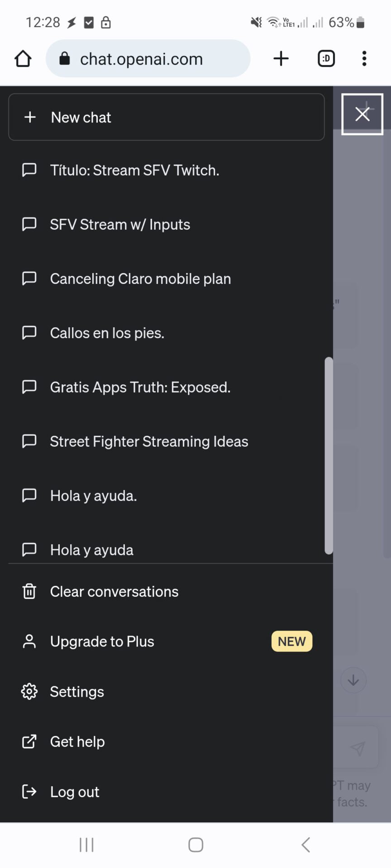Open Callos en los pies conversation
The width and height of the screenshot is (391, 868).
point(167,333)
